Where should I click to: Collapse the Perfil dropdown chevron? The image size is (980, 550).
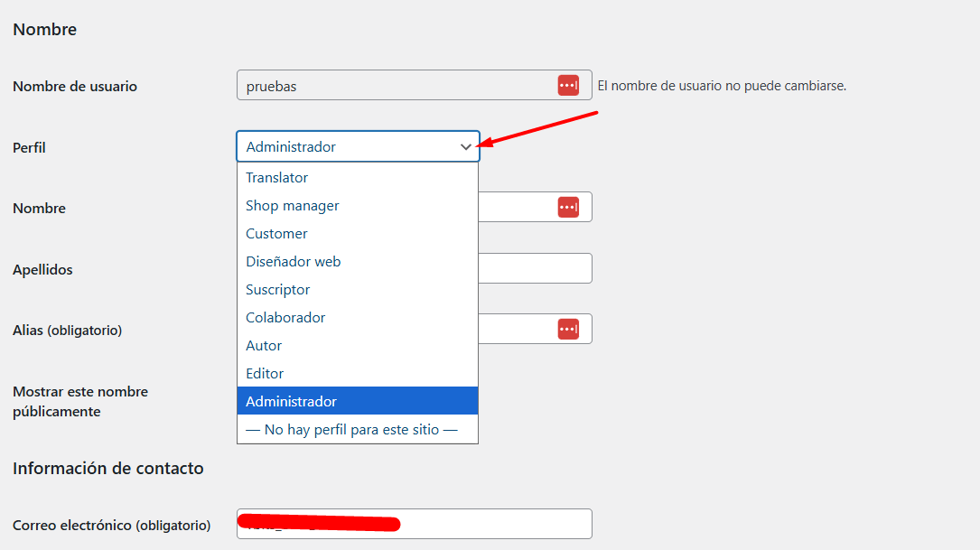466,147
